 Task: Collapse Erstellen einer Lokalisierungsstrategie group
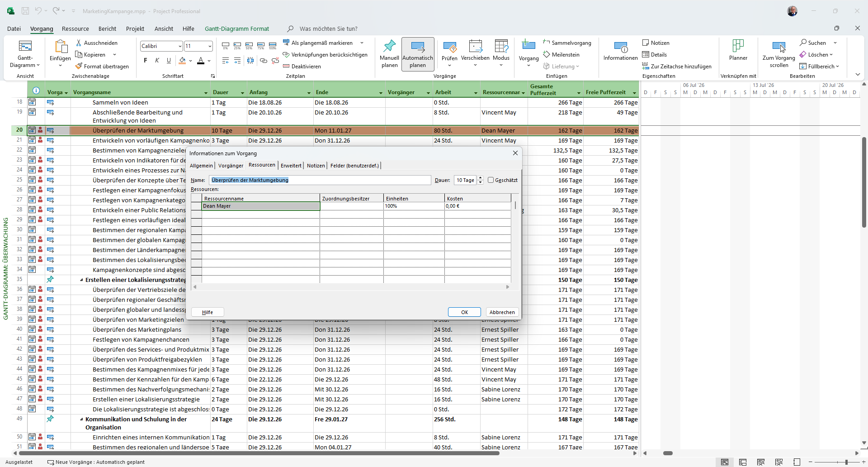(x=81, y=280)
